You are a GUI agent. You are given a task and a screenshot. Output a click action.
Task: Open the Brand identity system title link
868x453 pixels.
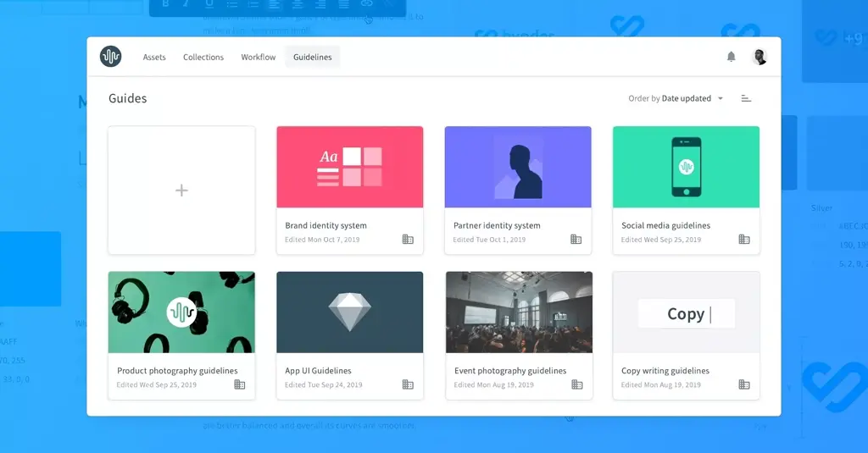tap(325, 226)
